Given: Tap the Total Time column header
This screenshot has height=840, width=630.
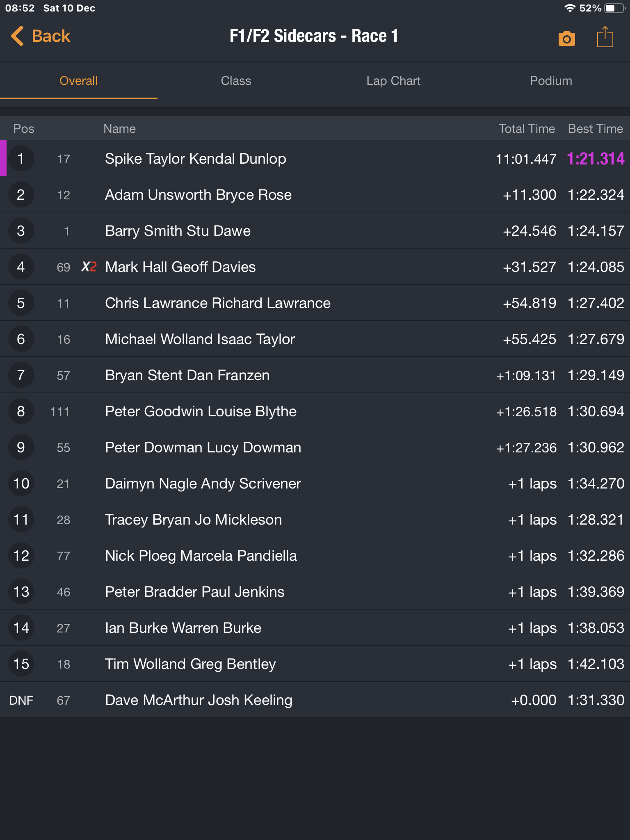Looking at the screenshot, I should pos(527,129).
